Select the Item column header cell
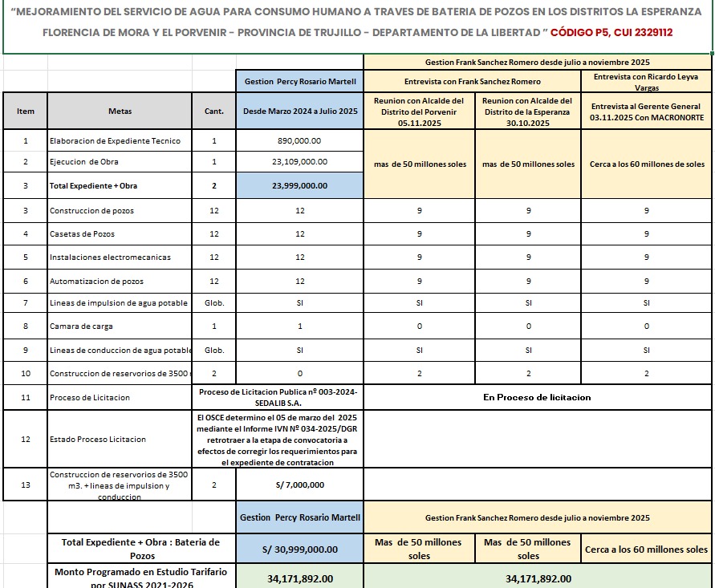 click(x=26, y=111)
